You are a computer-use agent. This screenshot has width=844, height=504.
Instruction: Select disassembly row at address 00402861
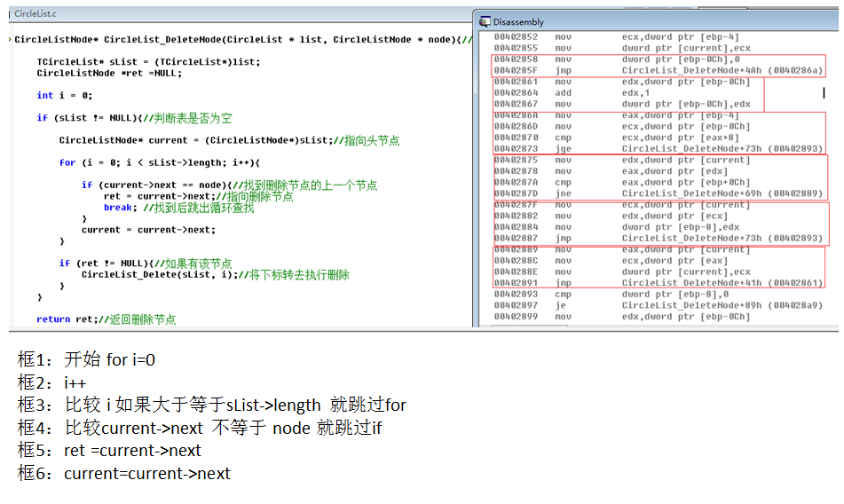[x=622, y=82]
